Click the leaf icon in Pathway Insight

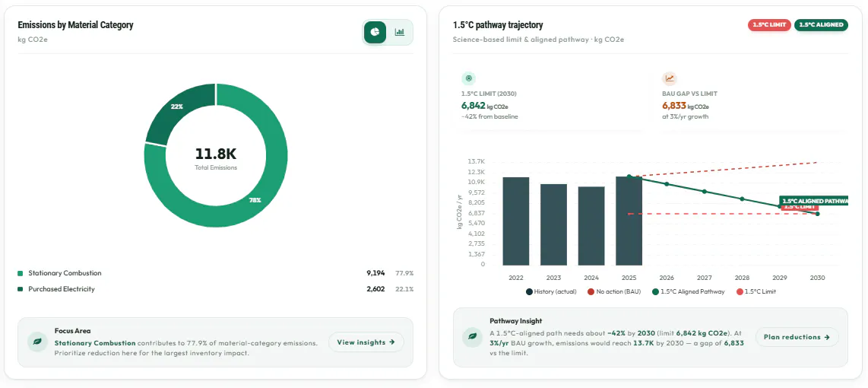click(x=472, y=337)
